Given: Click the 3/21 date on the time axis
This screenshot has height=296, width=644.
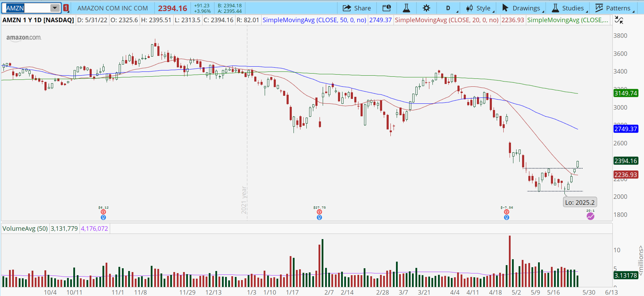Looking at the screenshot, I should click(424, 292).
